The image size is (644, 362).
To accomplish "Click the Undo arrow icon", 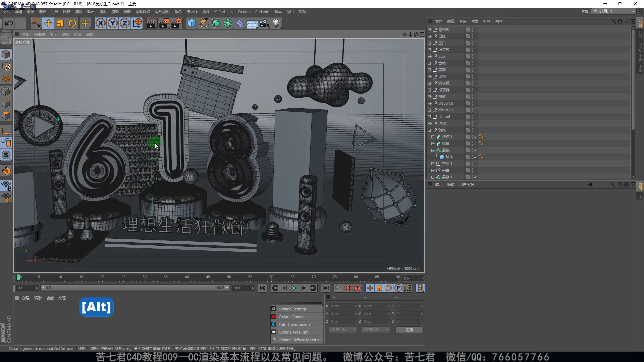I will pyautogui.click(x=9, y=23).
